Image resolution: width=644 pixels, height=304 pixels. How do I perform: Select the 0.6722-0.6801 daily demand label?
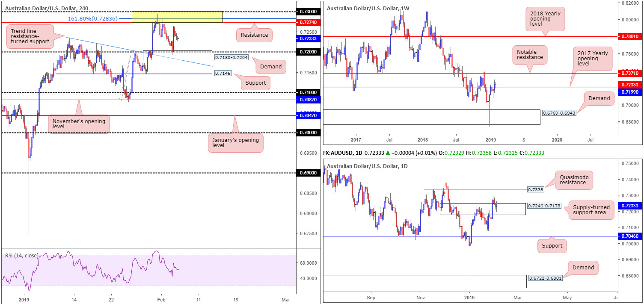[x=545, y=278]
